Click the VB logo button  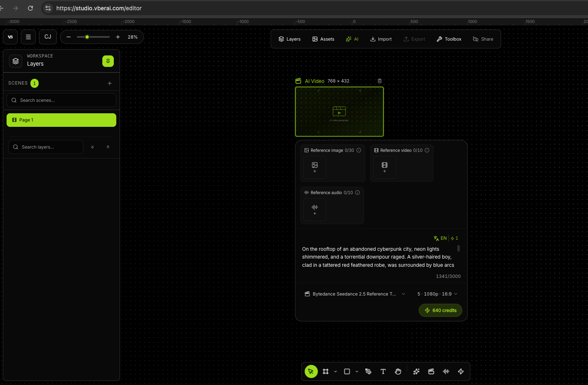[10, 37]
